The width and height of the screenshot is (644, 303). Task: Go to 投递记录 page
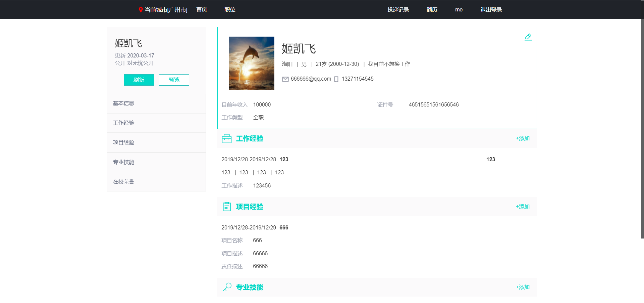[398, 10]
